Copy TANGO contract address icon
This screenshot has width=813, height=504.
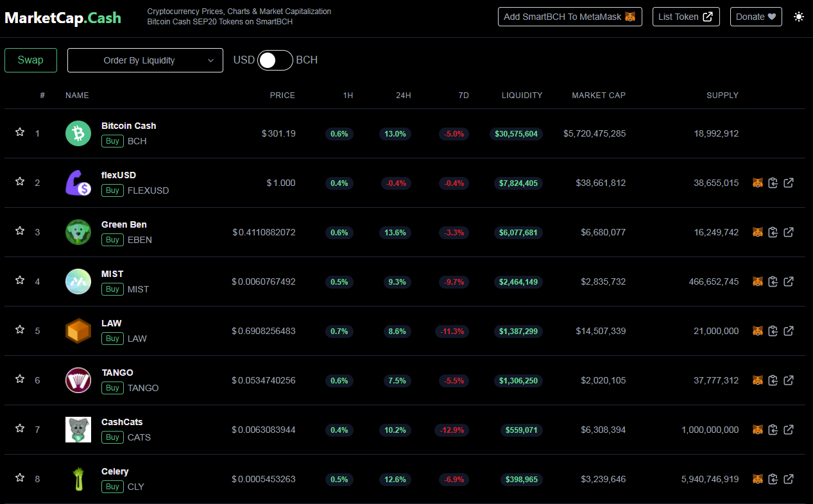click(x=773, y=380)
